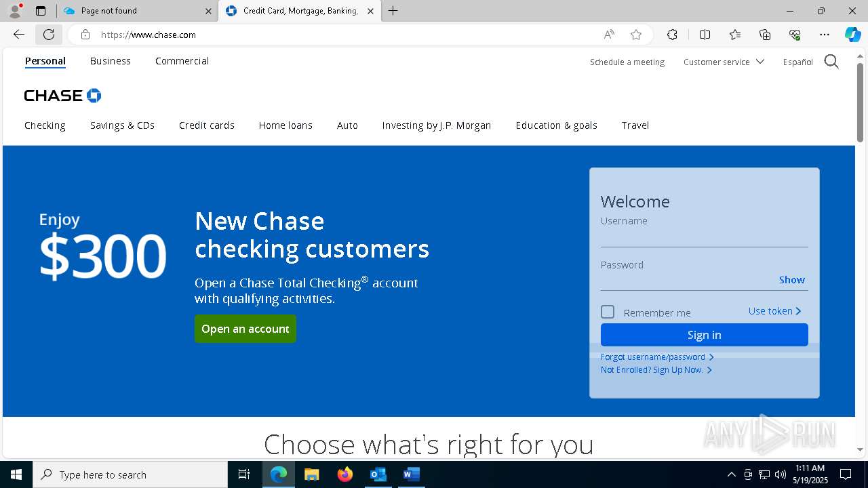Open the Home loans menu
Viewport: 868px width, 488px height.
(x=285, y=125)
